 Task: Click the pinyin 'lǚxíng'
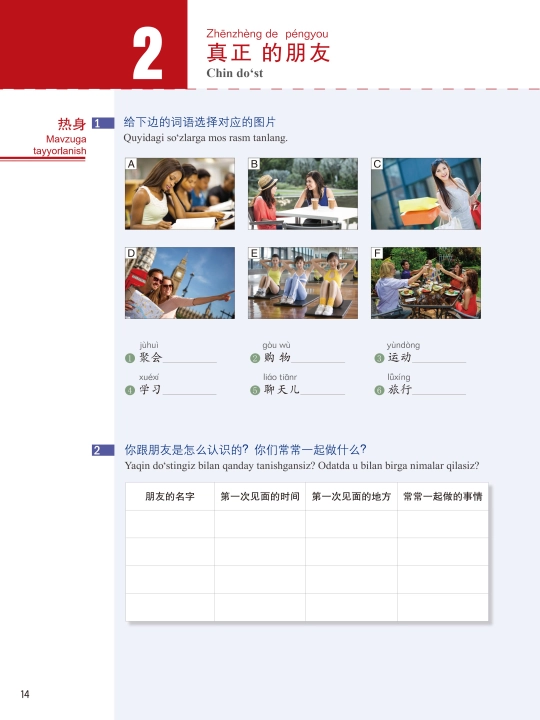click(x=399, y=377)
